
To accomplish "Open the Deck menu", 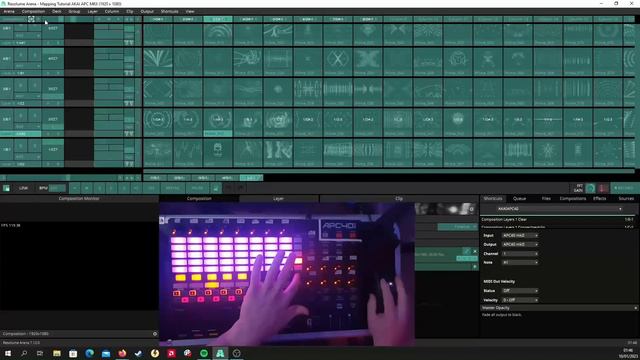I will [x=57, y=11].
